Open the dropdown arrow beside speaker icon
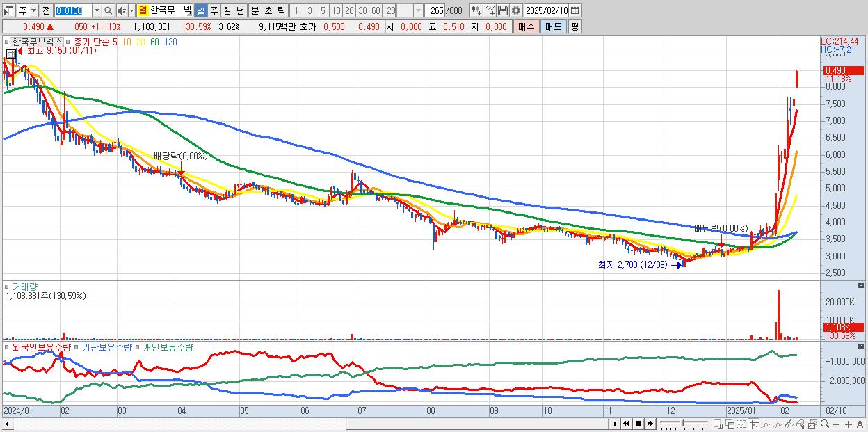 tap(131, 11)
